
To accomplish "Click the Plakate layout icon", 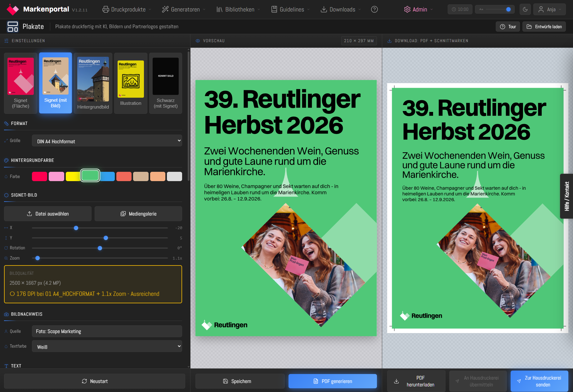I will 13,27.
